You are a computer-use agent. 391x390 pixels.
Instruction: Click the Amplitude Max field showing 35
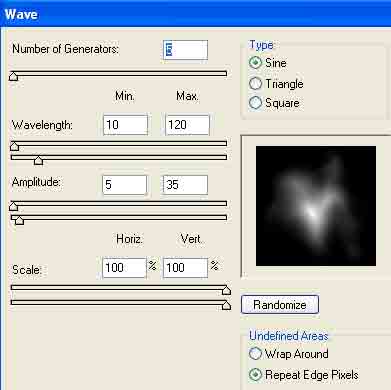tap(185, 185)
